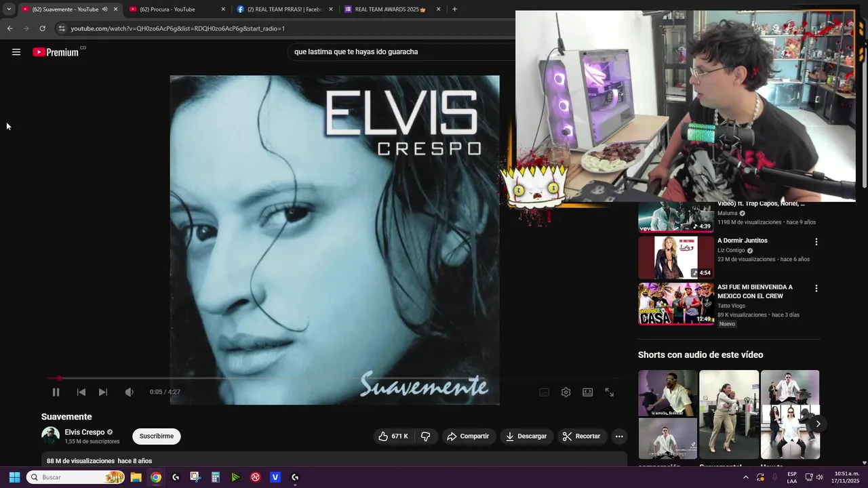Open ESP LAA language switcher
This screenshot has width=868, height=488.
tap(792, 477)
